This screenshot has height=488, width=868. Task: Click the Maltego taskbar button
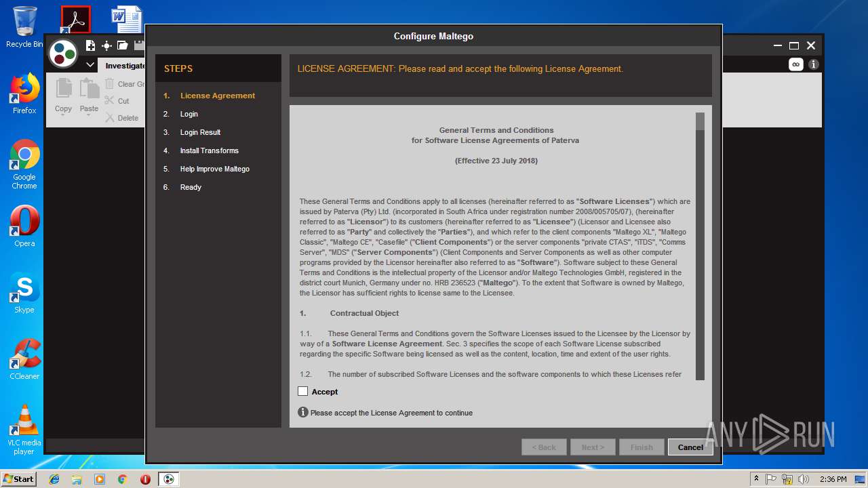pos(169,479)
